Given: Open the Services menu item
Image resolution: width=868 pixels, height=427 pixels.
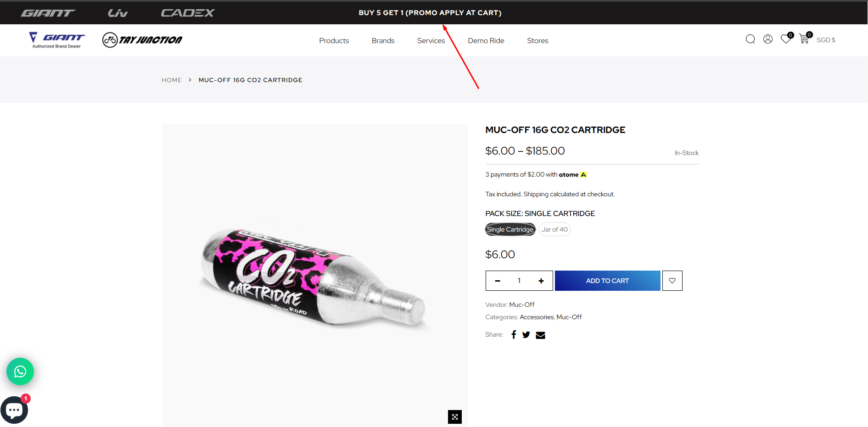Looking at the screenshot, I should coord(431,41).
